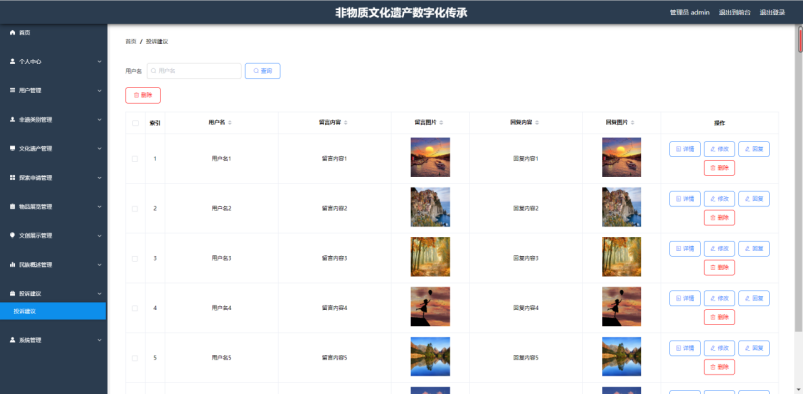Viewport: 803px width, 394px height.
Task: Sort by the 用户名 column sort icon
Action: click(x=230, y=123)
